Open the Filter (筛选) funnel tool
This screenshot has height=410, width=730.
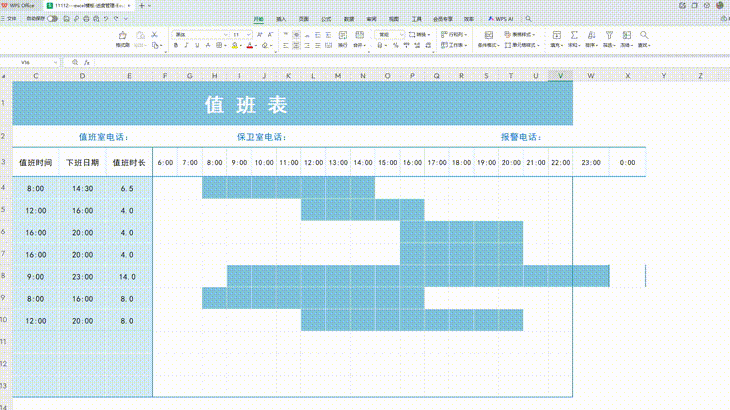(x=609, y=35)
